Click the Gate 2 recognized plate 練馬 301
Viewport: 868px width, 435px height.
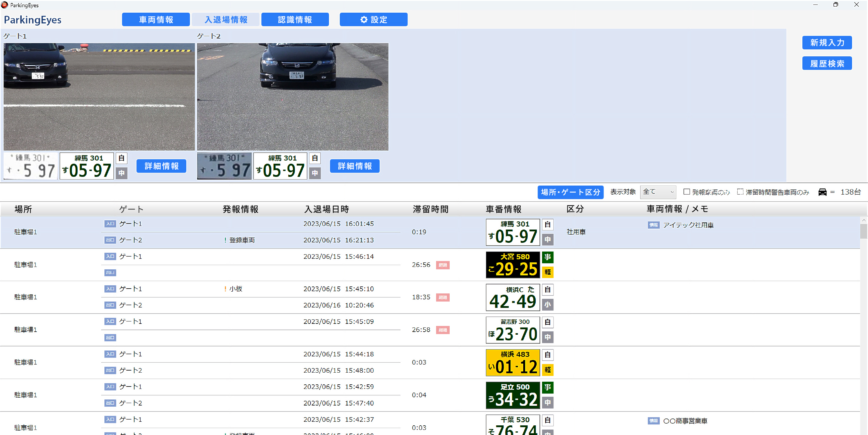(x=280, y=166)
